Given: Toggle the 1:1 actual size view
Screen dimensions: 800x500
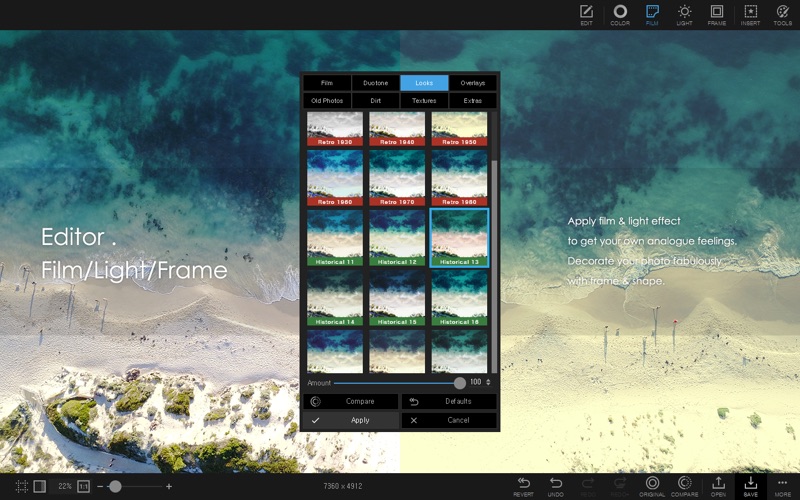Looking at the screenshot, I should 84,486.
